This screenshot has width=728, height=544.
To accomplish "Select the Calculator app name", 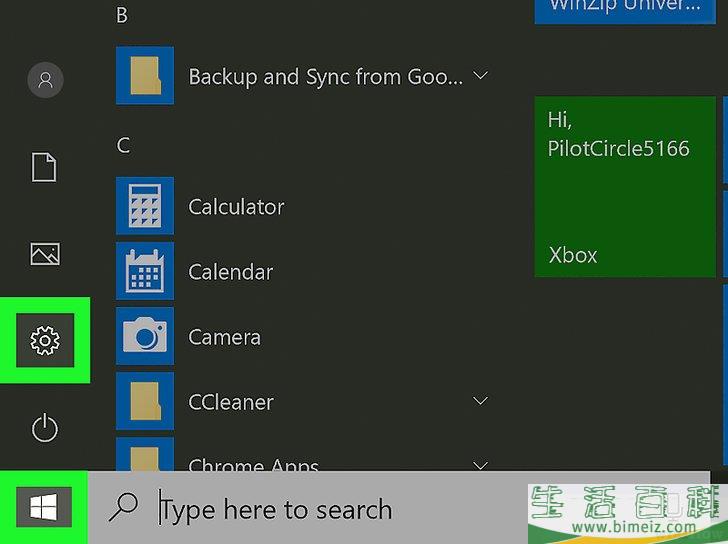I will [236, 207].
